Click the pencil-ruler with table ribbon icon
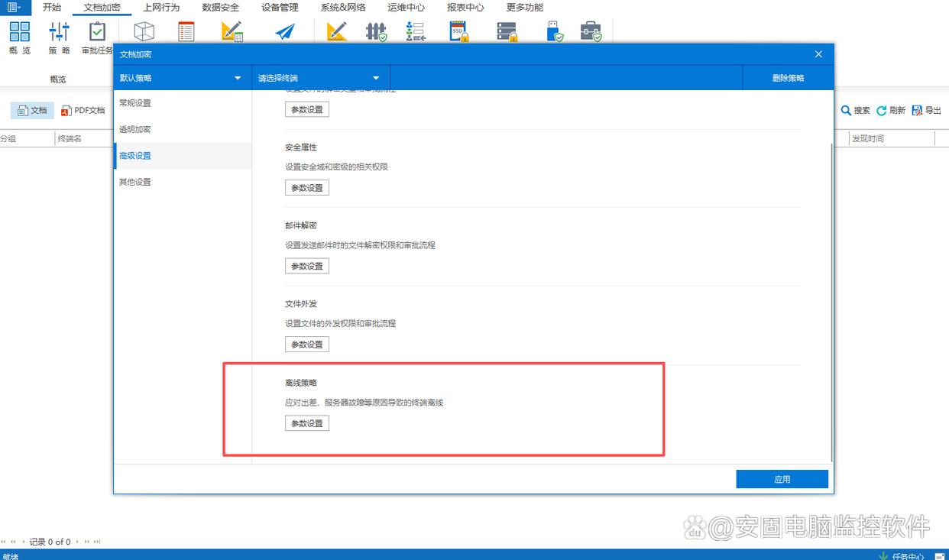Viewport: 949px width, 560px height. [x=232, y=31]
